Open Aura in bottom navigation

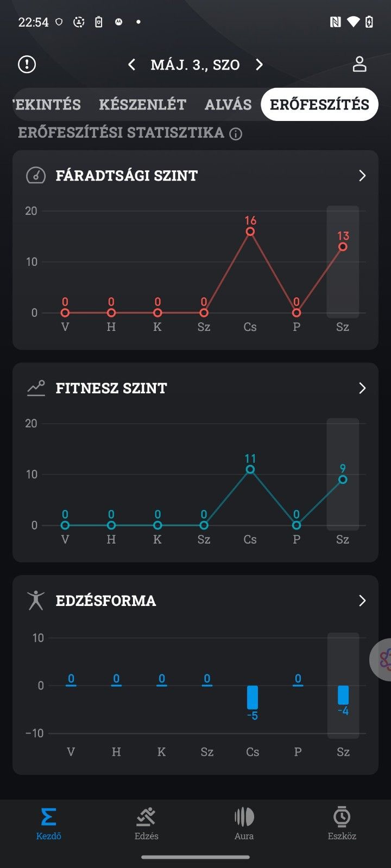pos(244,823)
